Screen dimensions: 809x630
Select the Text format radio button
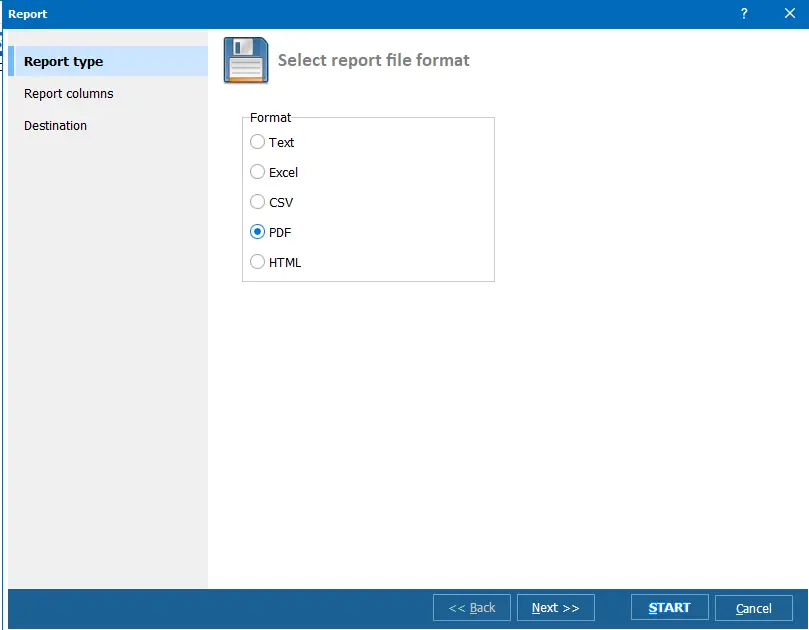[258, 142]
